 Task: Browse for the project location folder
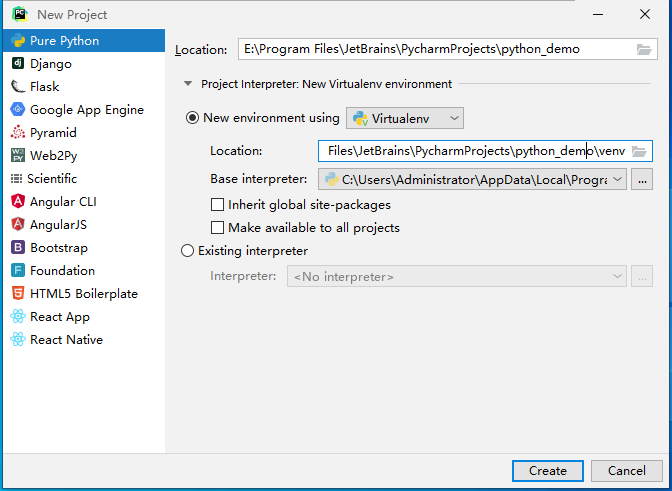644,49
